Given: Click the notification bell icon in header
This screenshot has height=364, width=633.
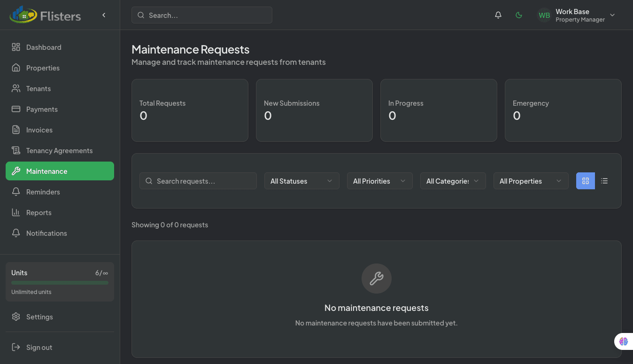Looking at the screenshot, I should coord(498,15).
